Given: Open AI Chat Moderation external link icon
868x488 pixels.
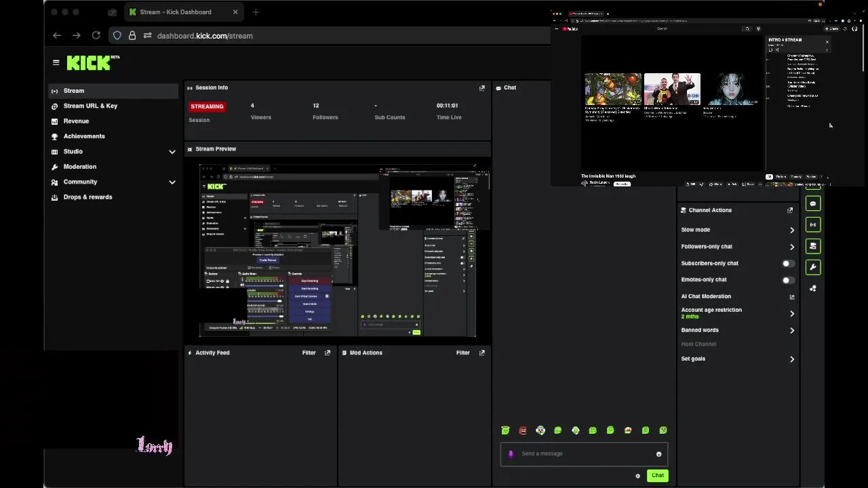Looking at the screenshot, I should [x=791, y=297].
